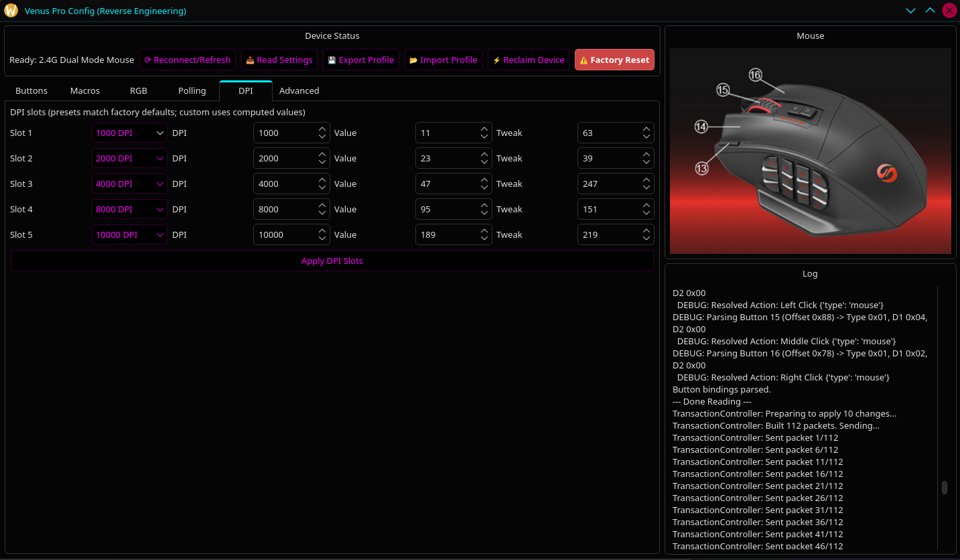
Task: Click the Apply DPI Slots button
Action: [x=332, y=261]
